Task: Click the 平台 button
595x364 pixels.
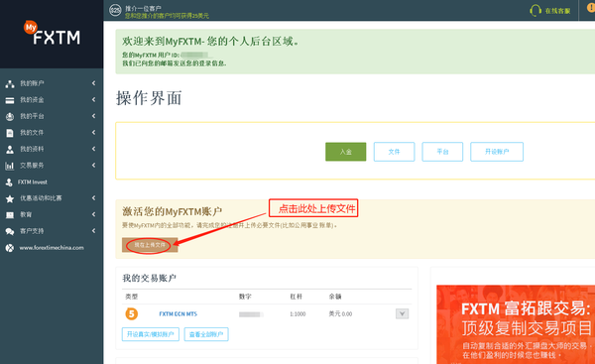Action: pyautogui.click(x=442, y=152)
